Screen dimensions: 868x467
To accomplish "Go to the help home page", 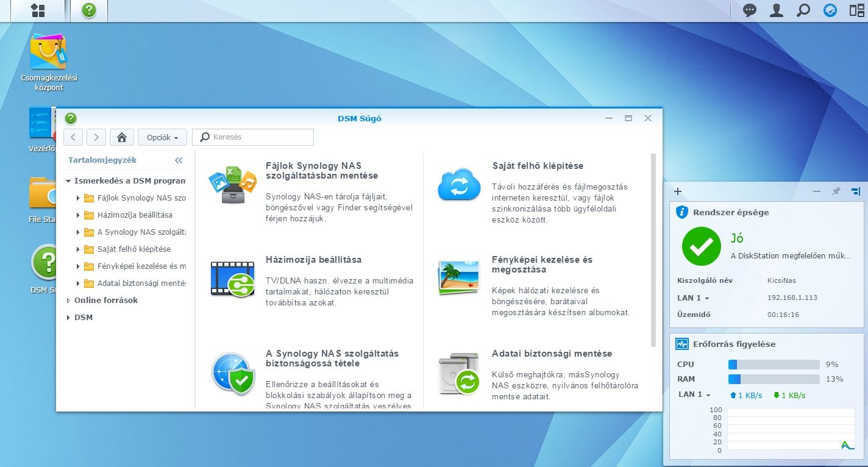I will [x=122, y=137].
